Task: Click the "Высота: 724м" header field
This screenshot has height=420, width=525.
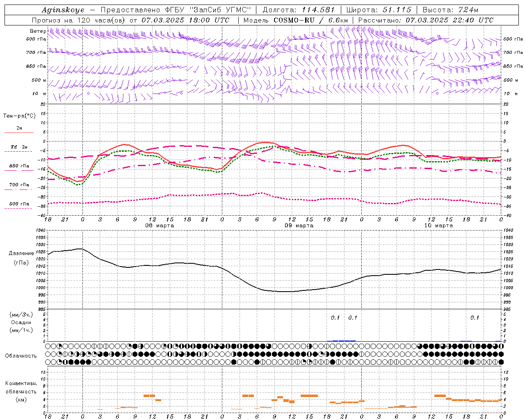Action: click(450, 10)
